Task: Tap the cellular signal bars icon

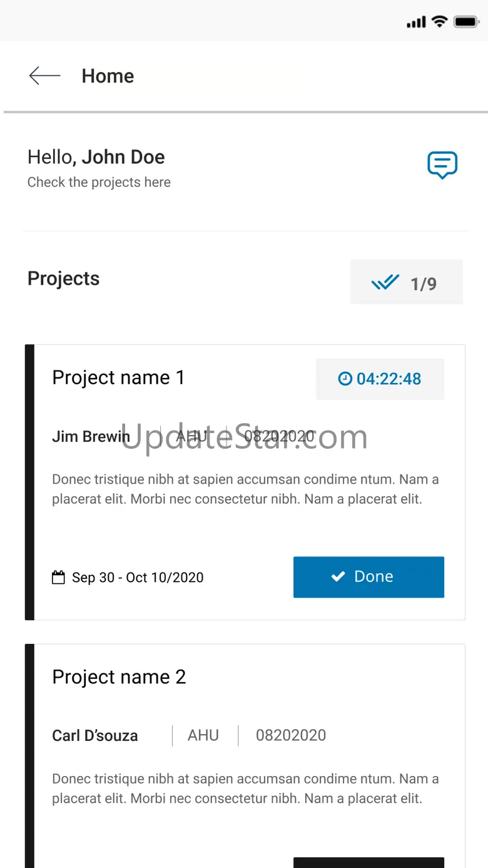Action: coord(416,23)
